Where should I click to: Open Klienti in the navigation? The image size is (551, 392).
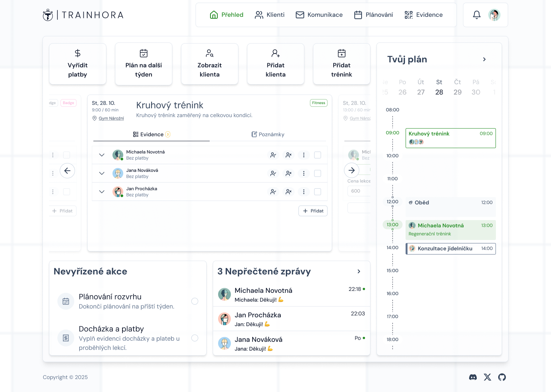pyautogui.click(x=270, y=15)
